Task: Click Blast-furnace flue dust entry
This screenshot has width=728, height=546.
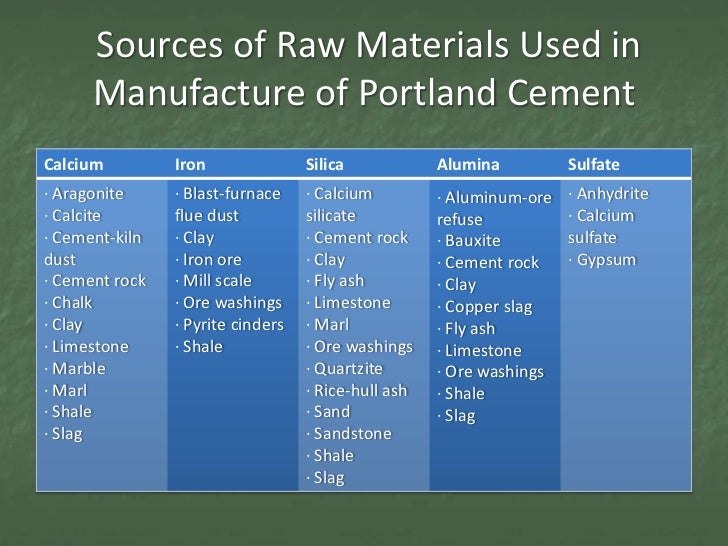Action: [228, 204]
